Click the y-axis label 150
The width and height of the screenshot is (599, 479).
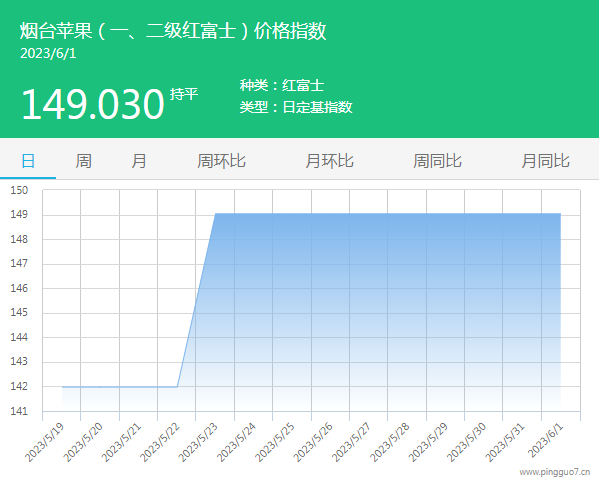point(19,190)
